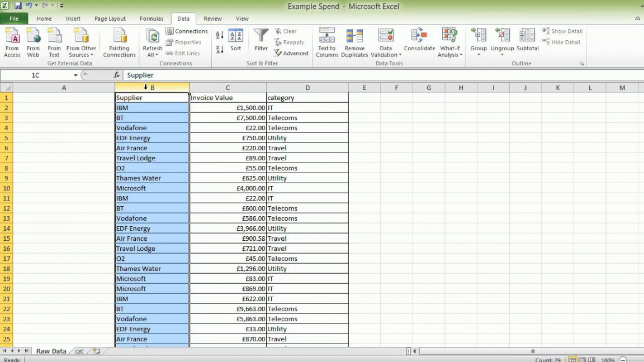The width and height of the screenshot is (644, 362).
Task: Open the Name Box dropdown arrow
Action: tap(75, 75)
